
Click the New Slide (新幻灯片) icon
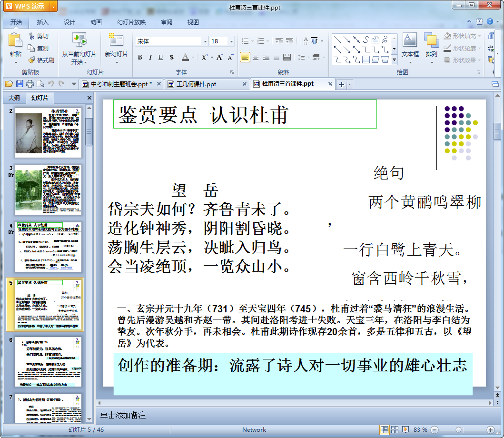[x=116, y=40]
